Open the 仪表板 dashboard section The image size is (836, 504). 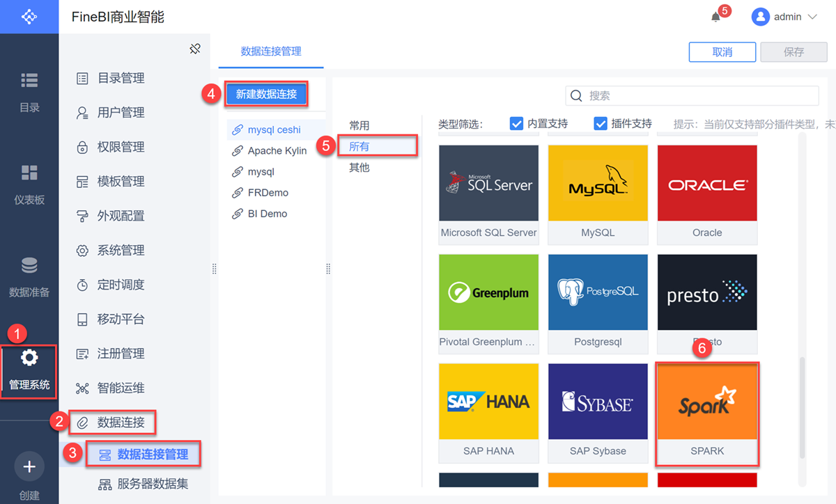tap(29, 184)
